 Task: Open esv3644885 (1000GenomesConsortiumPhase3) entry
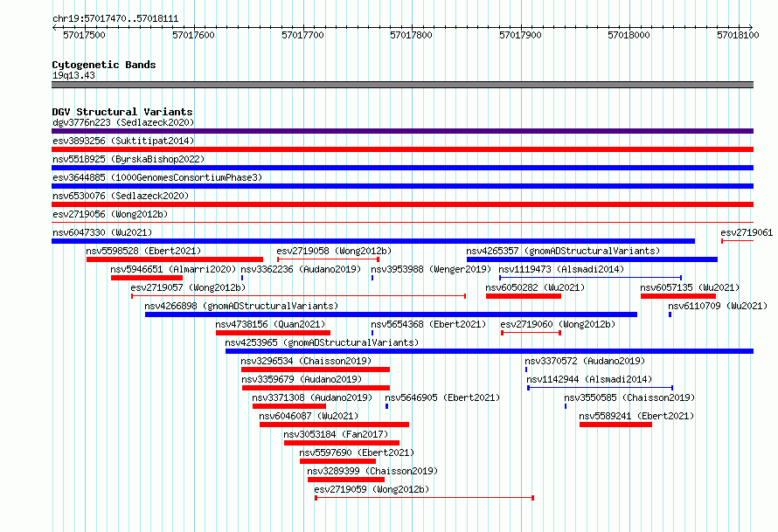click(x=157, y=177)
